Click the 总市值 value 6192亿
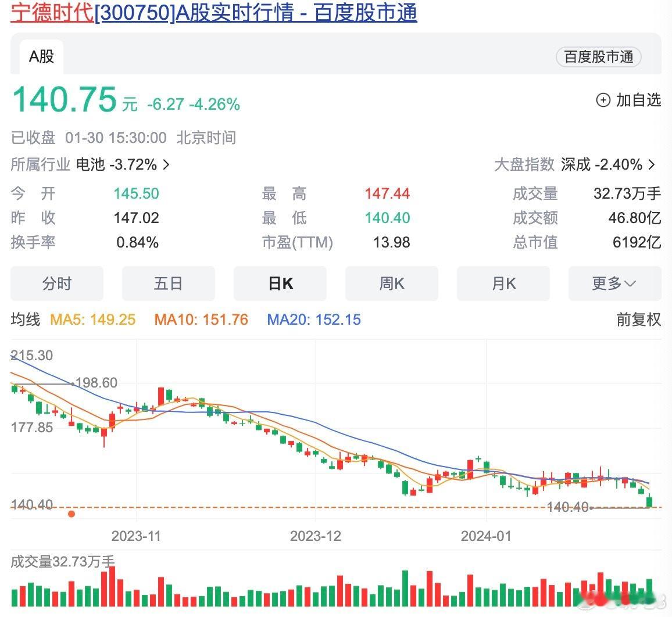Screen dimensions: 672x617 click(x=637, y=242)
